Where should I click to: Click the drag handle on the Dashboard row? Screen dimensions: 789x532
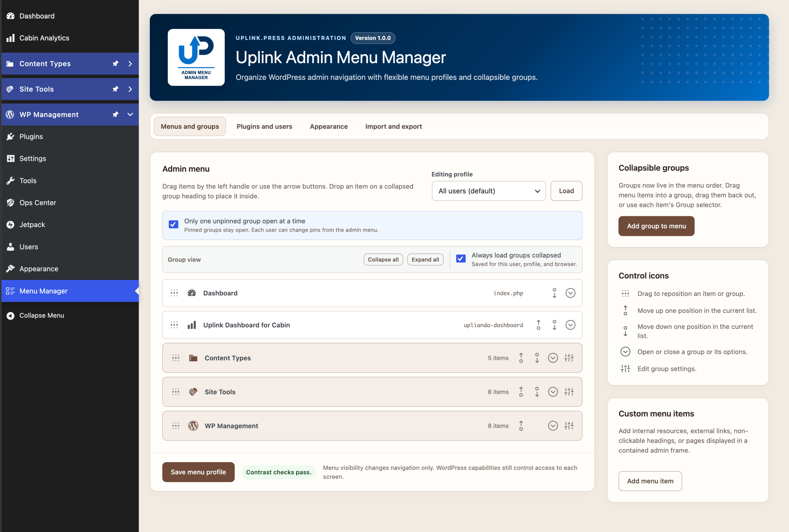(x=174, y=293)
